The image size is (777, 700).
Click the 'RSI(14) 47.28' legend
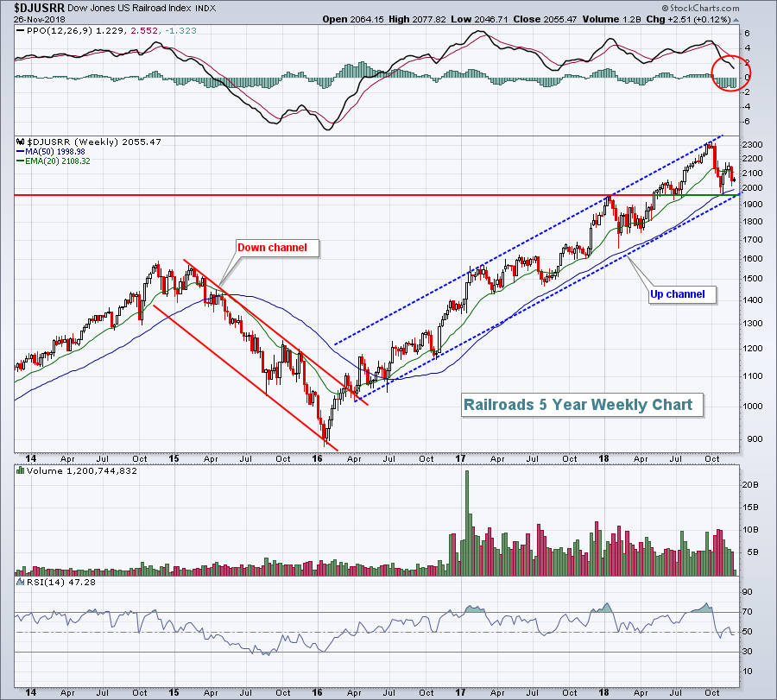pos(61,582)
